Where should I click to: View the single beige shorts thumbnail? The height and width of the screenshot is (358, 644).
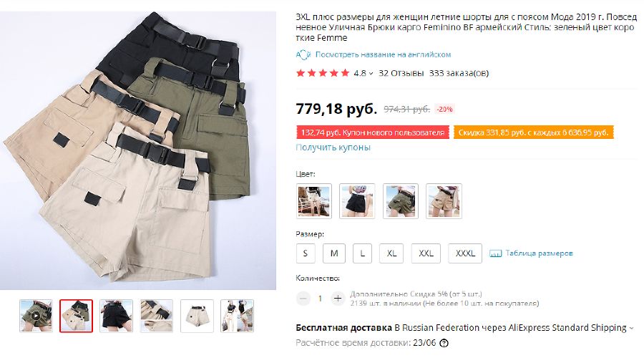point(197,316)
